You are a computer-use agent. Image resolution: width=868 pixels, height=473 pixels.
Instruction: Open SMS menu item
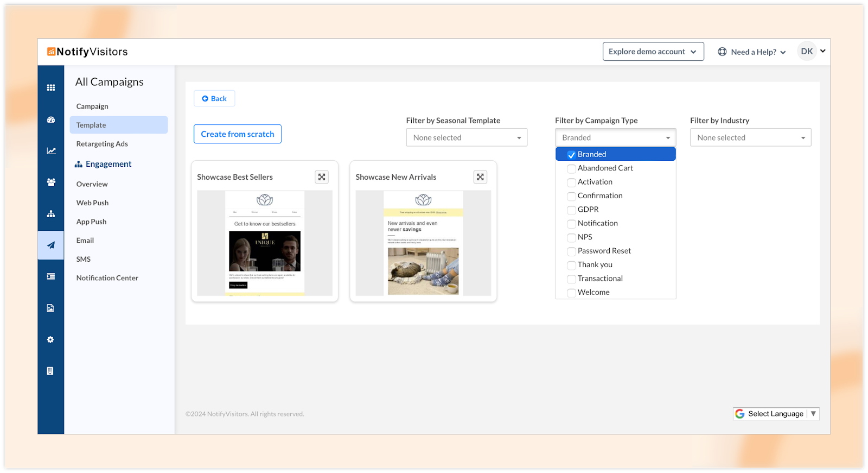(84, 260)
